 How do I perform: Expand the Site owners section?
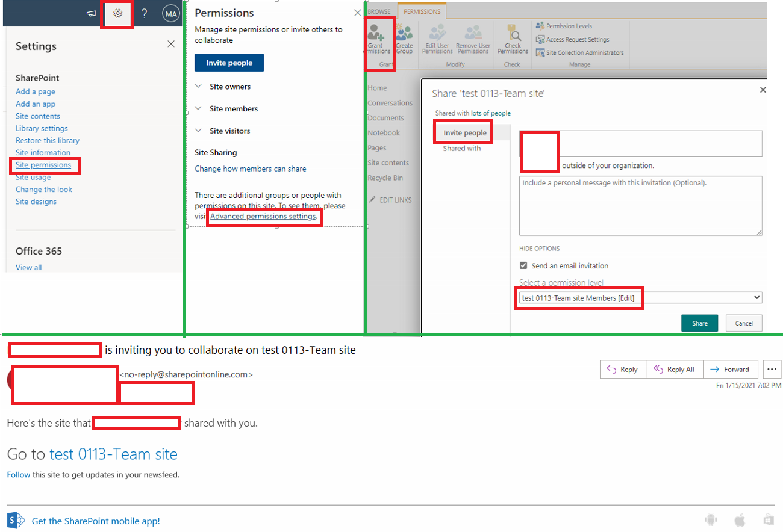pos(223,87)
